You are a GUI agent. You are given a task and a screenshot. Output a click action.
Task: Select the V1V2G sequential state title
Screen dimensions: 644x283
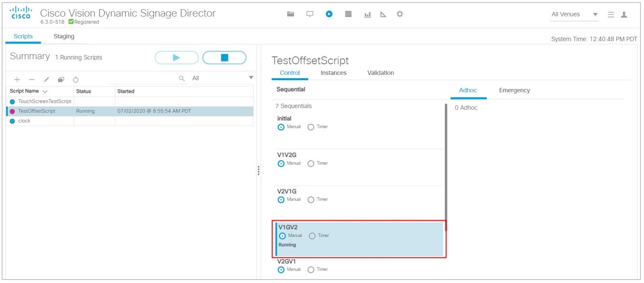tap(286, 155)
